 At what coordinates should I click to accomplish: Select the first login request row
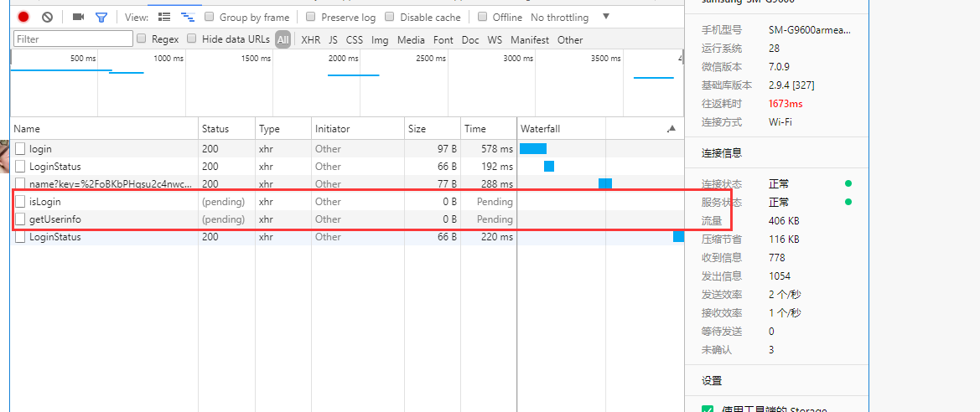(x=40, y=149)
